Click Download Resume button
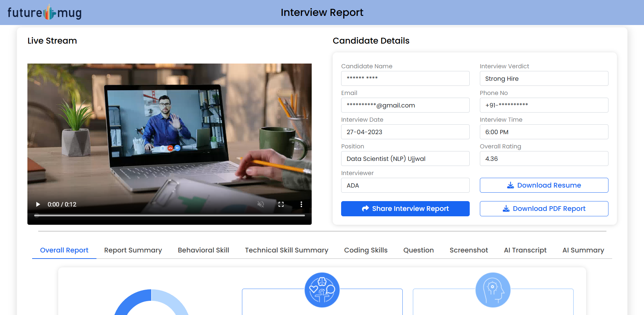The image size is (644, 315). 544,185
